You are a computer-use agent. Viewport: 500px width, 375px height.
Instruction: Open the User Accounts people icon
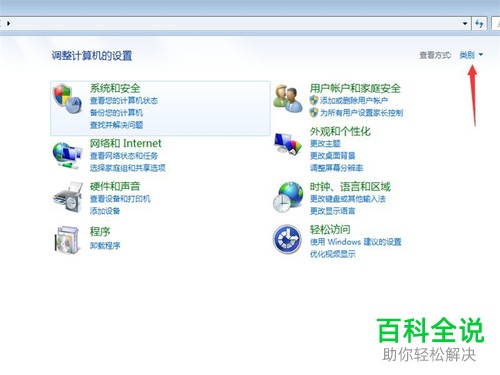287,99
